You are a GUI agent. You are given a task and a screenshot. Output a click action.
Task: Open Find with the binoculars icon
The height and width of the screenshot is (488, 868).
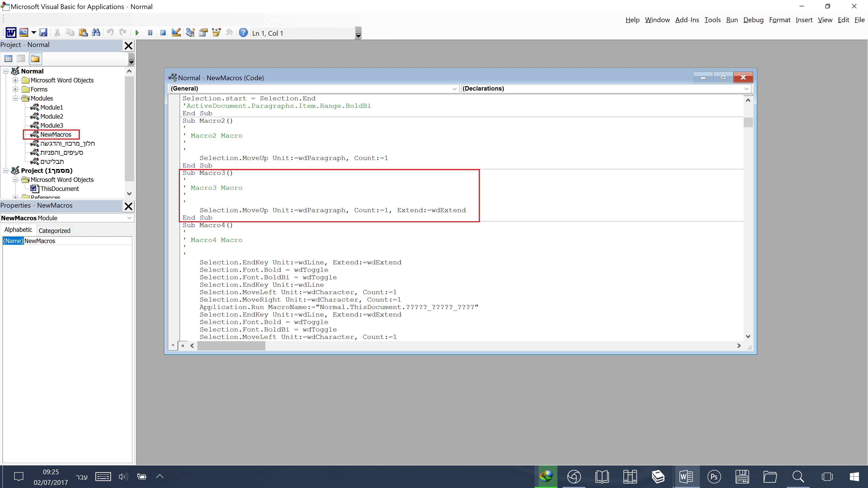coord(96,33)
